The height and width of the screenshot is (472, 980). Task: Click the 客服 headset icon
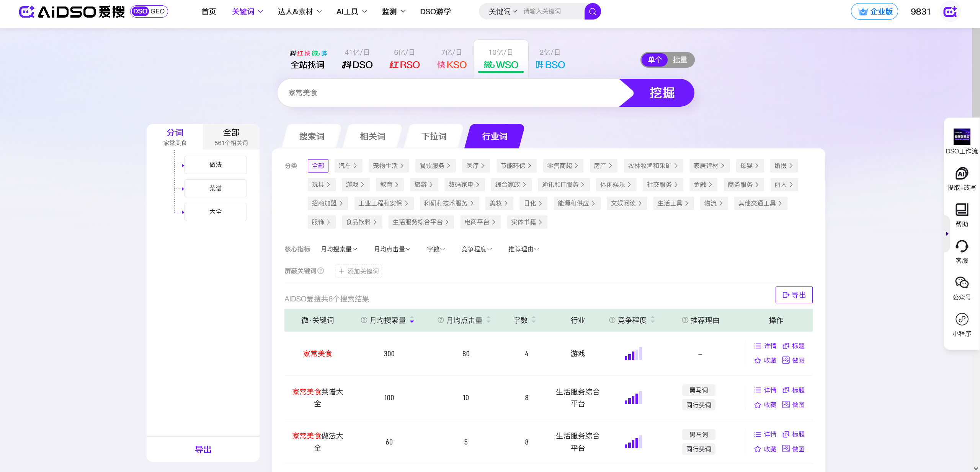coord(961,246)
